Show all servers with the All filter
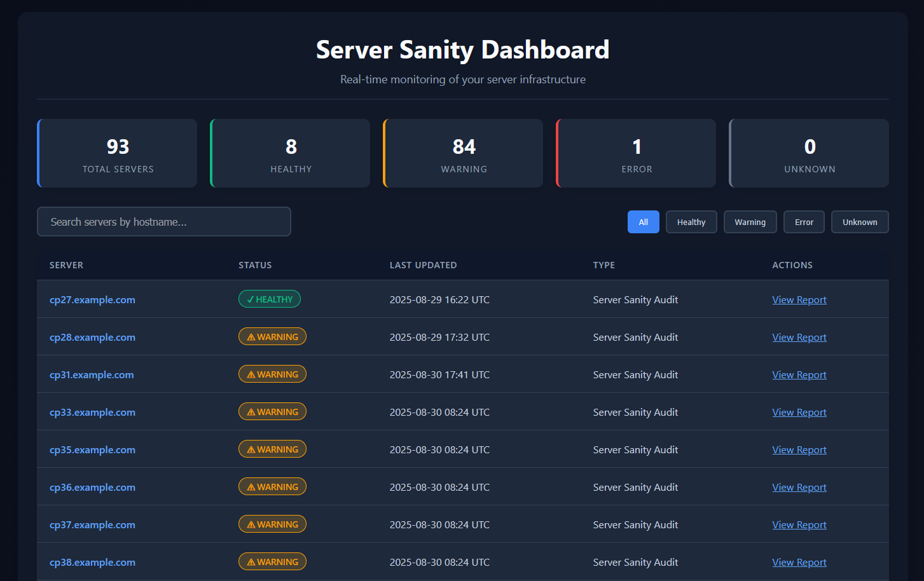Viewport: 924px width, 581px height. coord(643,222)
